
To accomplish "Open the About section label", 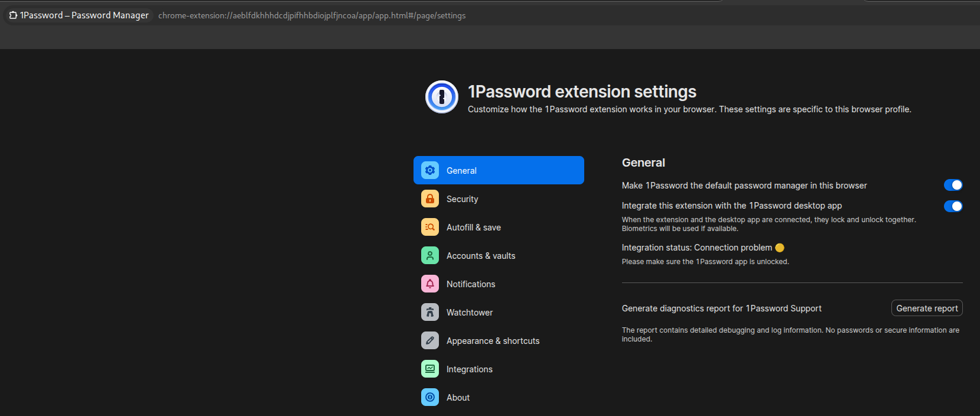I will click(458, 397).
